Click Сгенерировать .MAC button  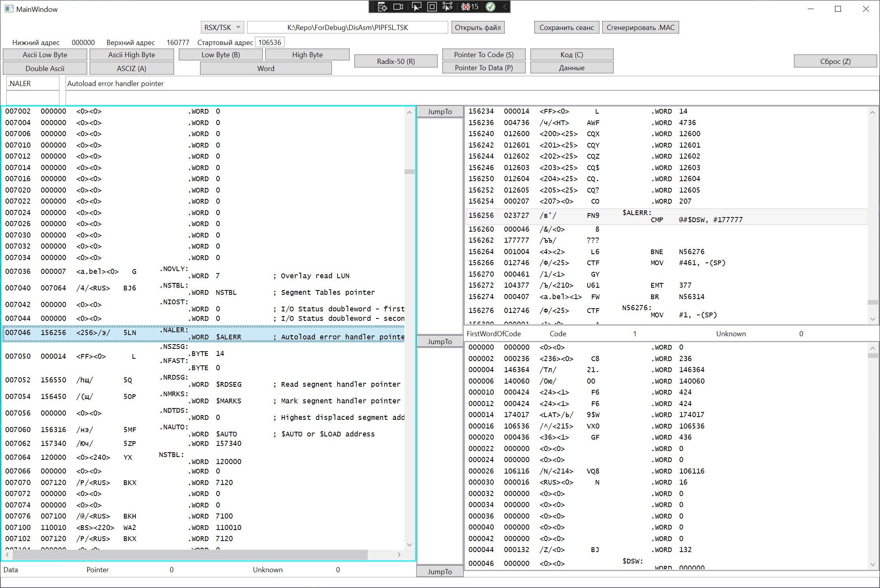(640, 27)
